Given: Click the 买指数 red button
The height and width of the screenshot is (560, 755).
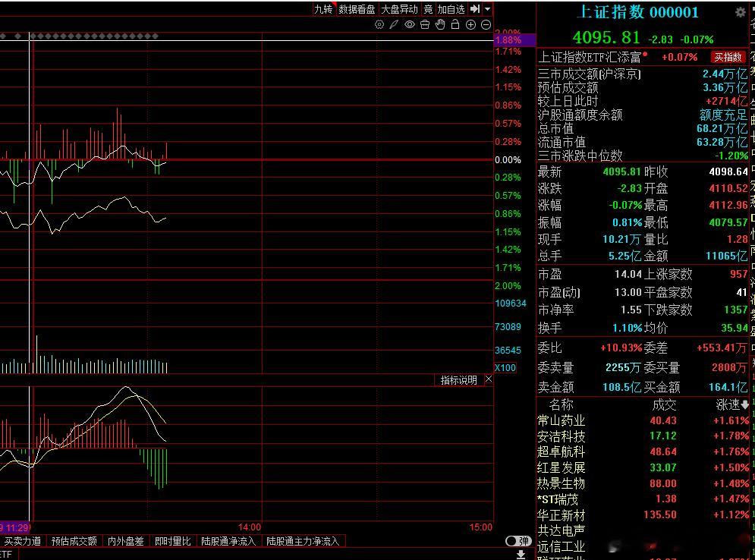Looking at the screenshot, I should [x=728, y=58].
